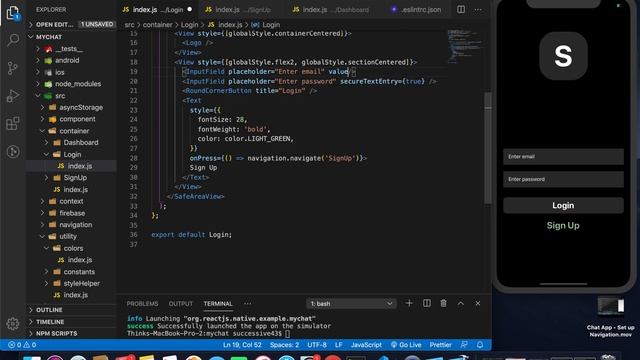640x360 pixels.
Task: Change LF end of line sequence
Action: coord(338,345)
